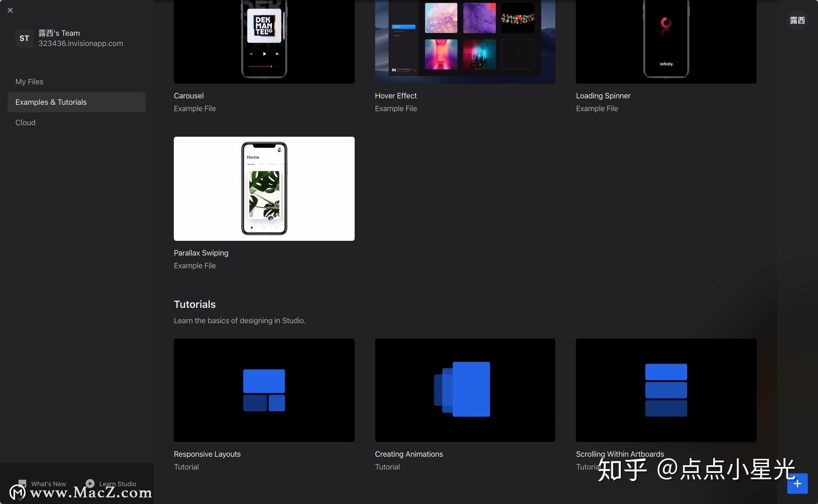818x504 pixels.
Task: Start the Creating Animations tutorial
Action: coord(465,390)
